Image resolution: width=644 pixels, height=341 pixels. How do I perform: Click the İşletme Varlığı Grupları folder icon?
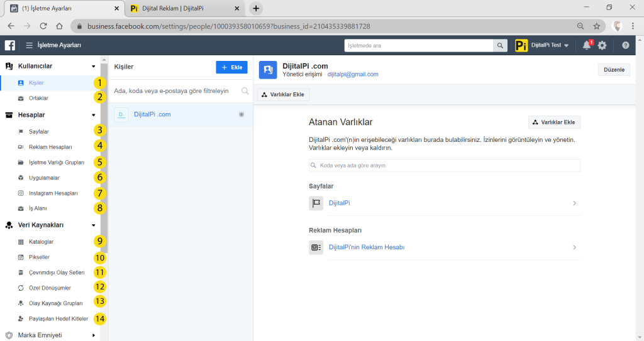(21, 163)
